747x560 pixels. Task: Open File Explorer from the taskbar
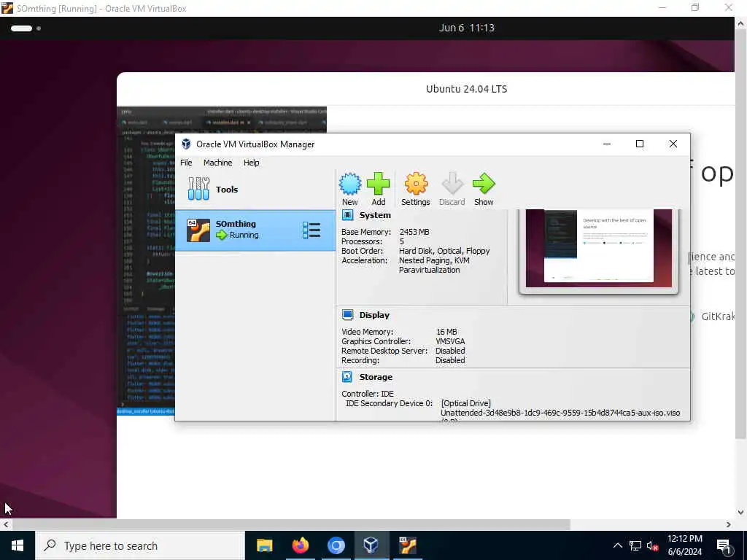[x=264, y=545]
